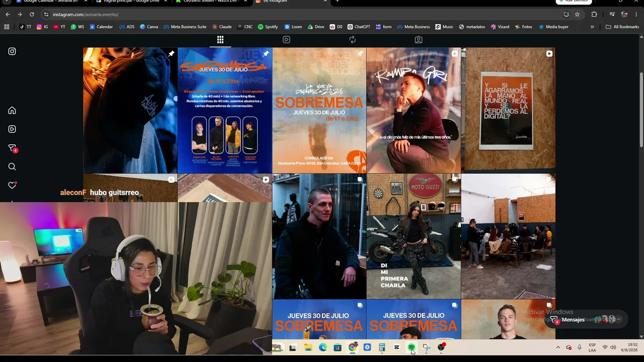Open the Claude bookmark
Viewport: 644px width, 362px height.
pyautogui.click(x=222, y=27)
